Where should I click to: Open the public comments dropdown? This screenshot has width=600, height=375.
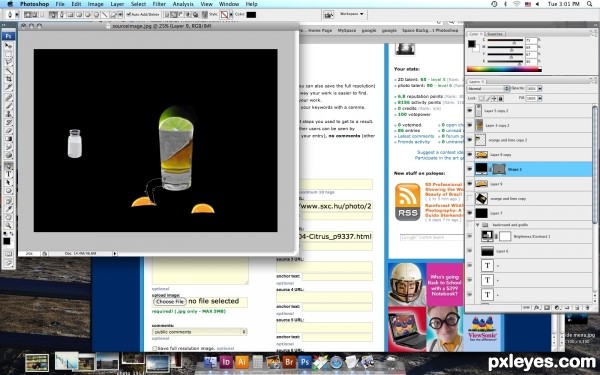pyautogui.click(x=199, y=332)
